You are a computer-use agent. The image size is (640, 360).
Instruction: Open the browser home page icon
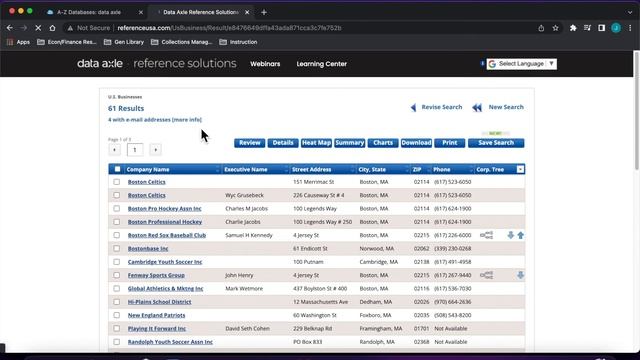click(x=52, y=28)
